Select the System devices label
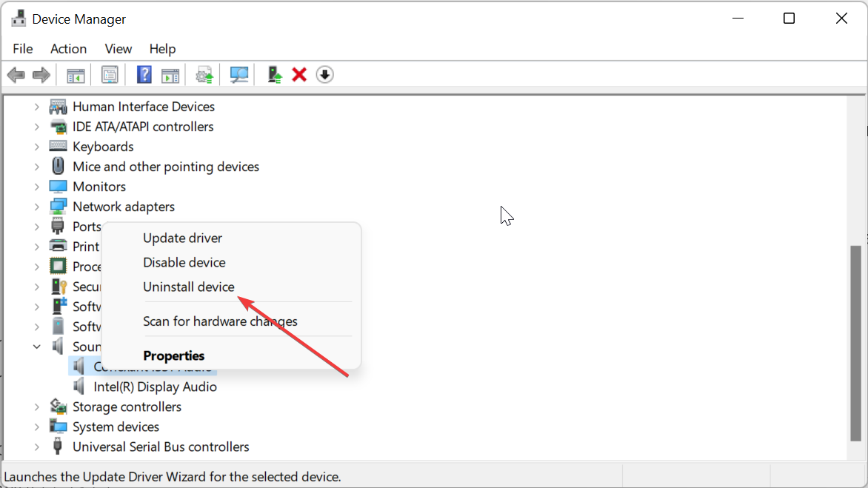868x488 pixels. click(x=116, y=427)
